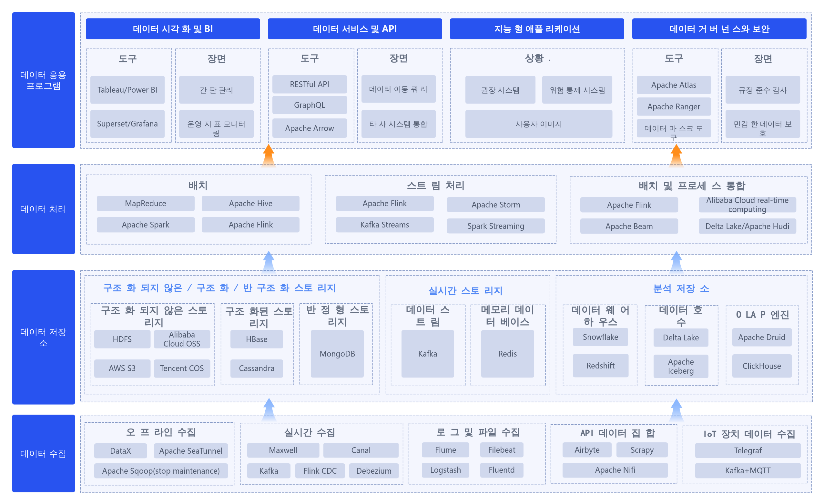Select the Apache Druid box
The height and width of the screenshot is (504, 824).
tap(762, 337)
